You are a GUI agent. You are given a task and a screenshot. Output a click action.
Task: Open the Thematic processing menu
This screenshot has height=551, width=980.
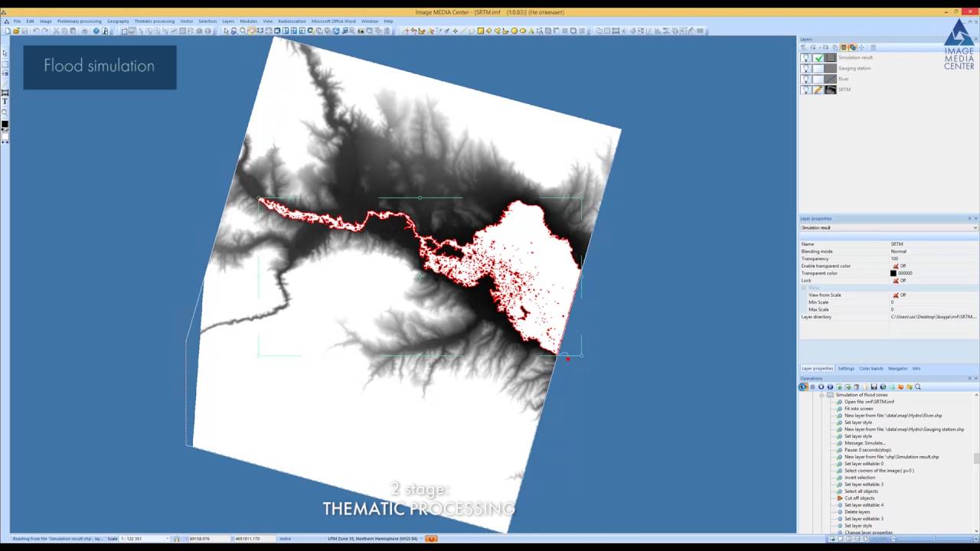tap(155, 21)
